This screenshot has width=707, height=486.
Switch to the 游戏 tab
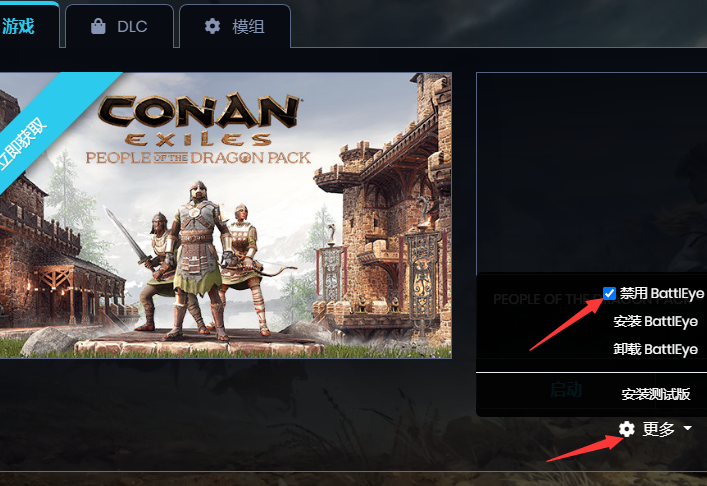[x=18, y=26]
